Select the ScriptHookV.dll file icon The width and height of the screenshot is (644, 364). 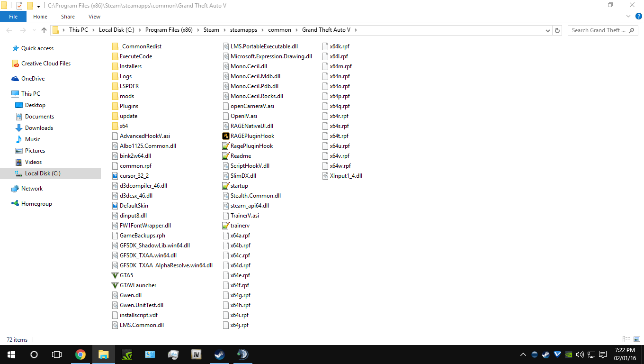click(226, 166)
